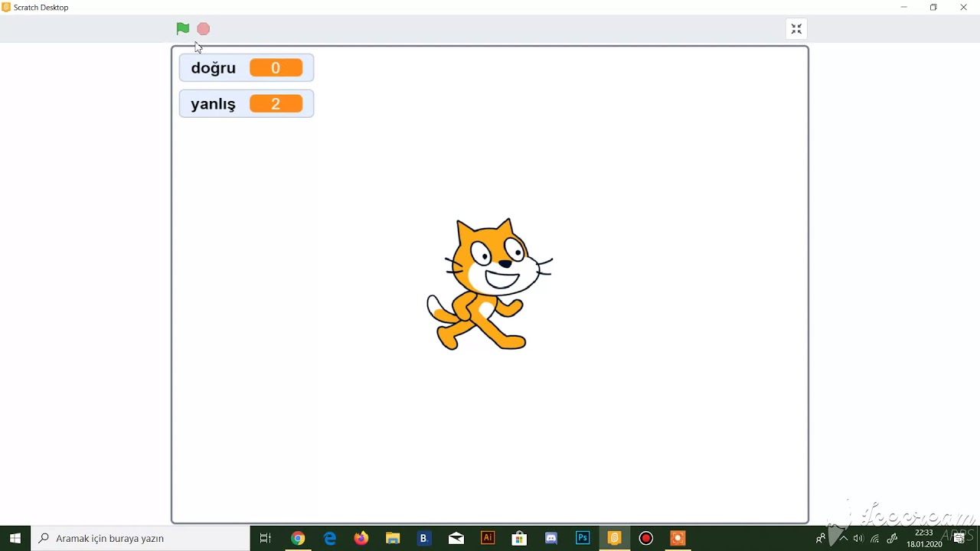Viewport: 980px width, 551px height.
Task: Open the network Wi-Fi tray icon
Action: (875, 539)
